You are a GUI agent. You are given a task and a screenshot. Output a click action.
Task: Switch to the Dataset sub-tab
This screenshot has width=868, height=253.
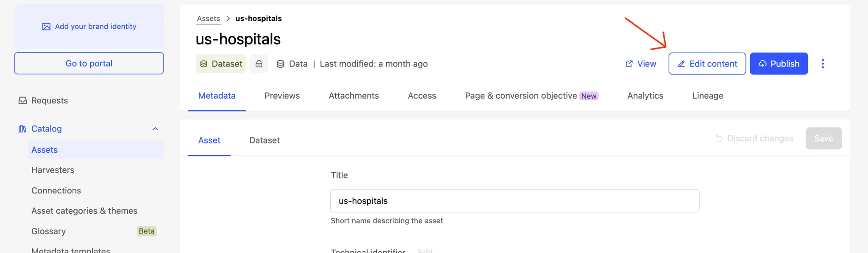coord(264,140)
